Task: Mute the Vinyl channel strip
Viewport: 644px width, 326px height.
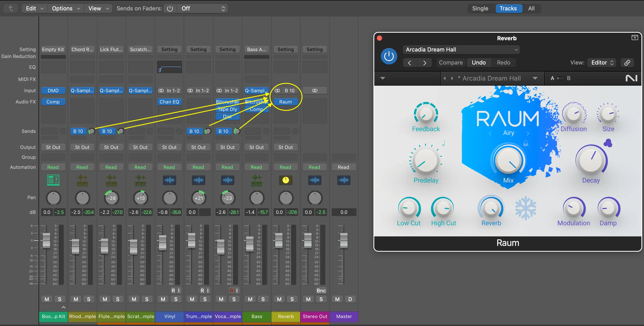Action: click(x=163, y=299)
